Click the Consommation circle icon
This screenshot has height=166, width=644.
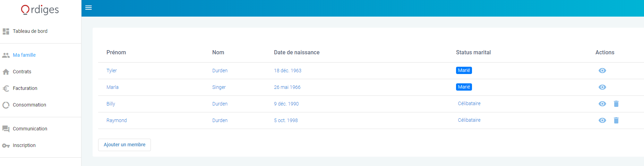(x=6, y=105)
